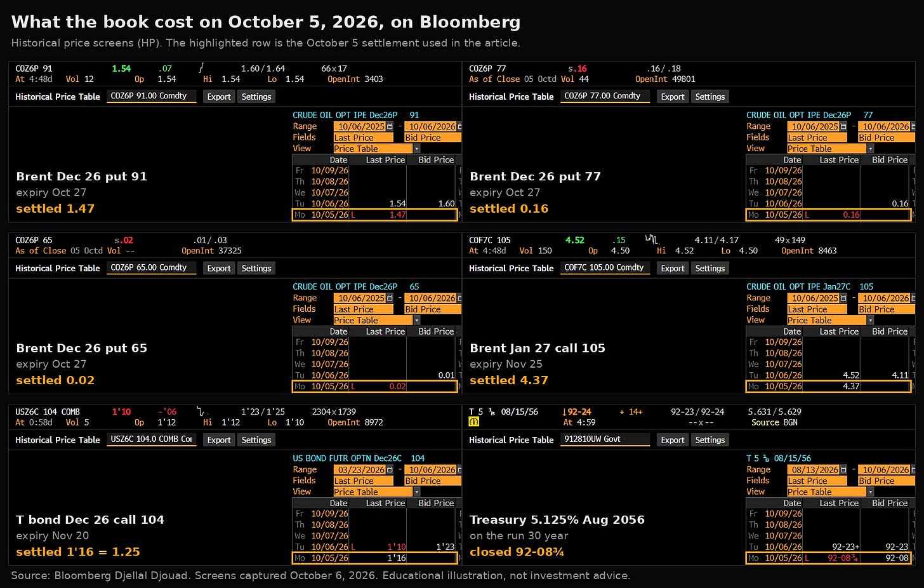Select highlighted 10/05/26 row with 1.47
This screenshot has height=588, width=924.
374,215
